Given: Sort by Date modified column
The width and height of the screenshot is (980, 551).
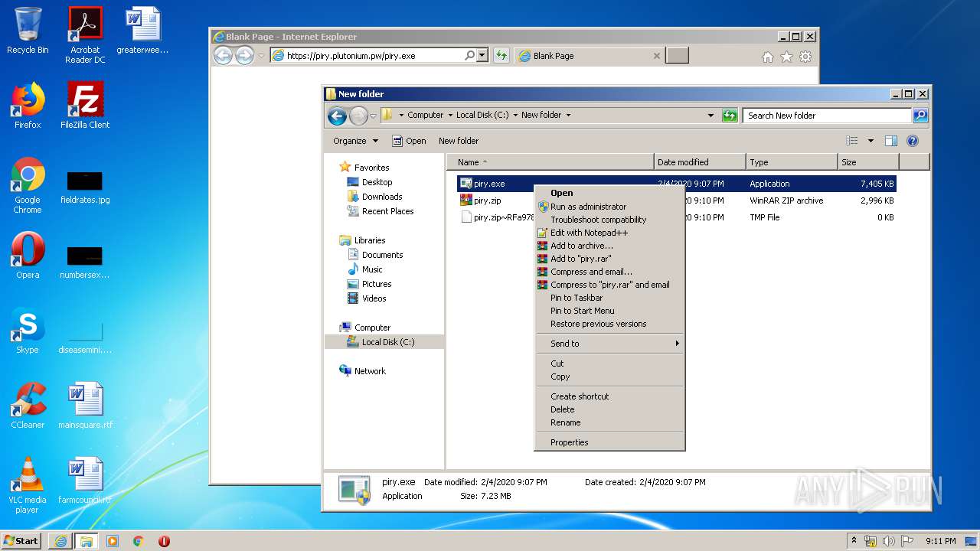Looking at the screenshot, I should coord(700,162).
